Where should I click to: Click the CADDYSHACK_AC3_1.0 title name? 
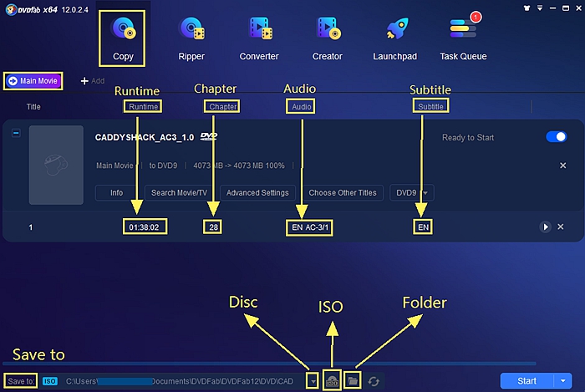click(x=145, y=137)
